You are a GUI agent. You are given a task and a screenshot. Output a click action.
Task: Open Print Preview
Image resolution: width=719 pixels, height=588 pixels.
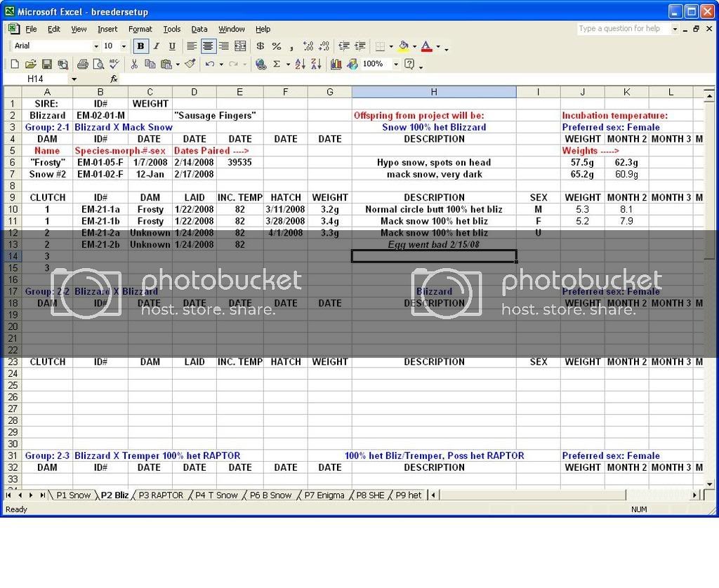coord(99,64)
